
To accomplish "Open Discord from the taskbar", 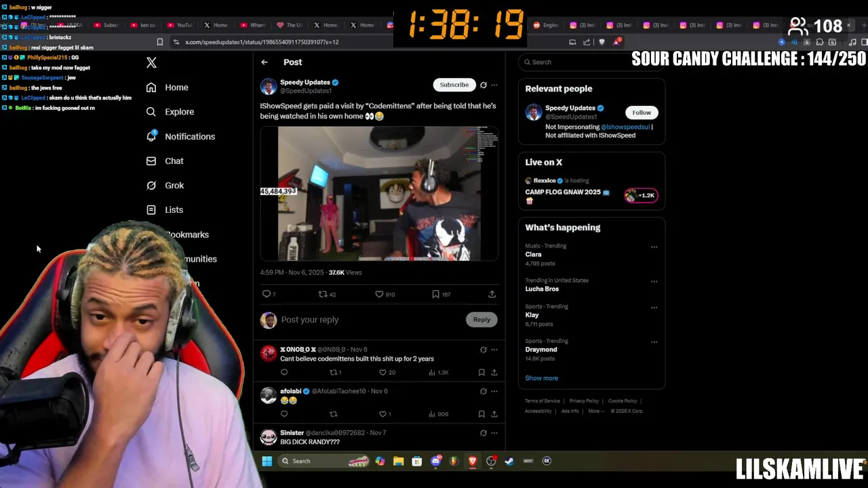I will [436, 461].
